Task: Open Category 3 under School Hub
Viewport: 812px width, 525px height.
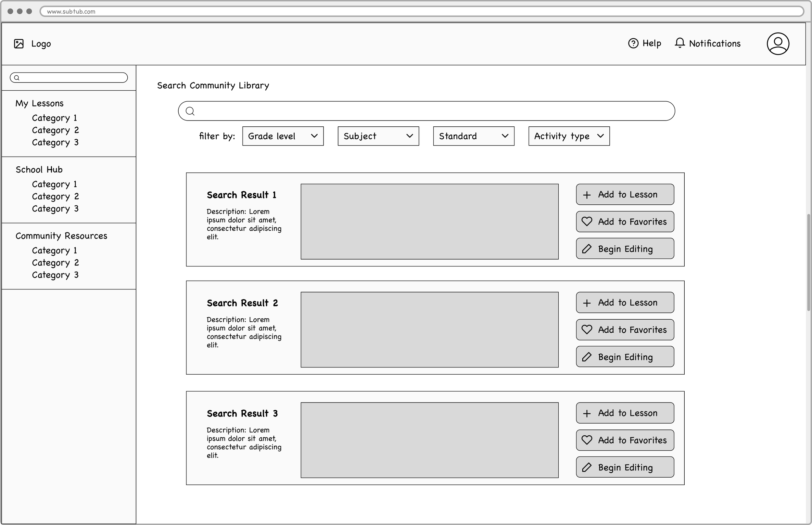Action: [x=55, y=209]
